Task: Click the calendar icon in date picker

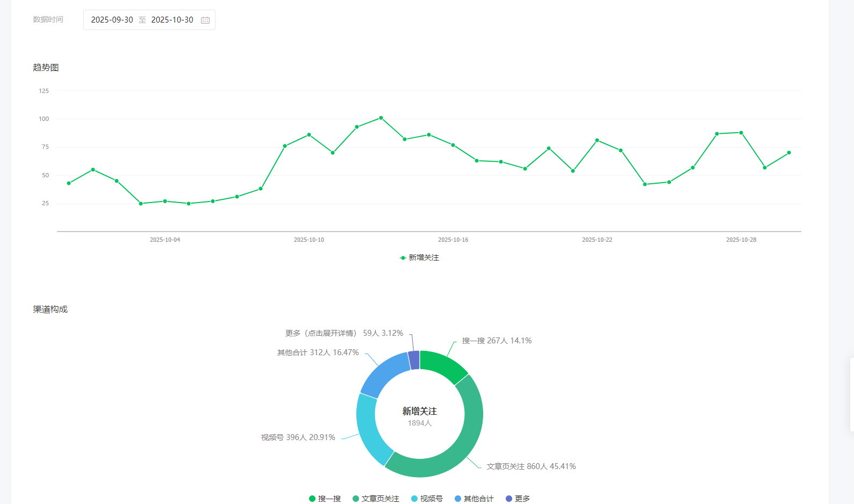Action: tap(205, 20)
